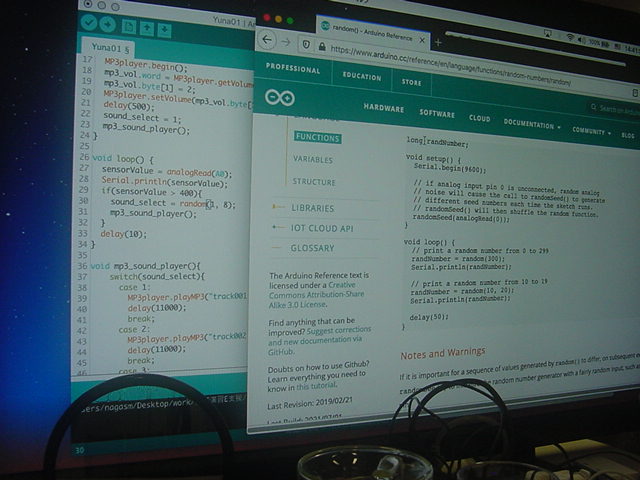Click the browser Forward arrow

coord(287,42)
